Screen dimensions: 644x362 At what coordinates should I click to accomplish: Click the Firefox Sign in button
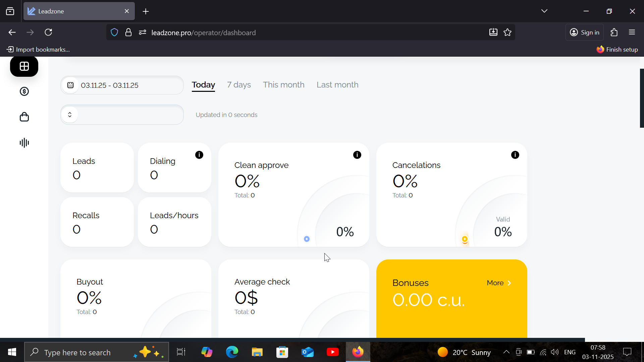pyautogui.click(x=585, y=33)
